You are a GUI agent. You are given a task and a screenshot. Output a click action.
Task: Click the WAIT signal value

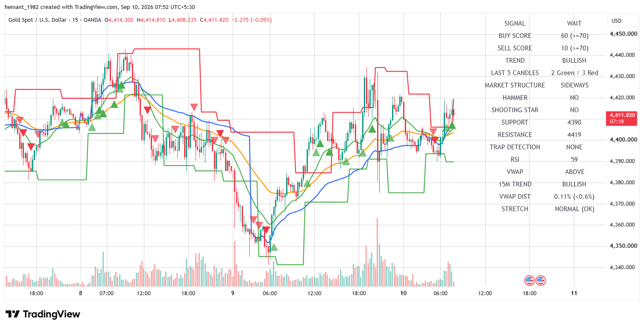pos(574,23)
